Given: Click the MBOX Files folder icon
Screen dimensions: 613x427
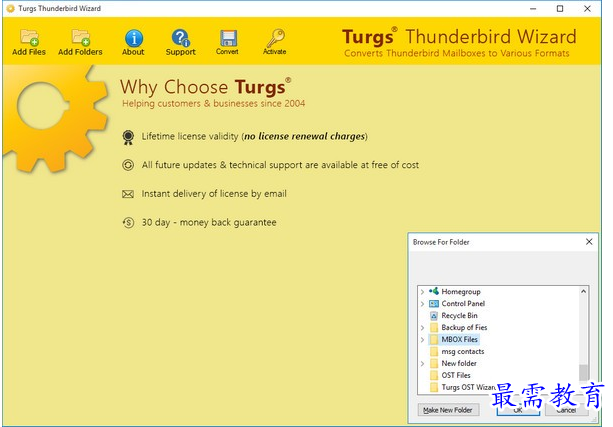Looking at the screenshot, I should point(434,339).
